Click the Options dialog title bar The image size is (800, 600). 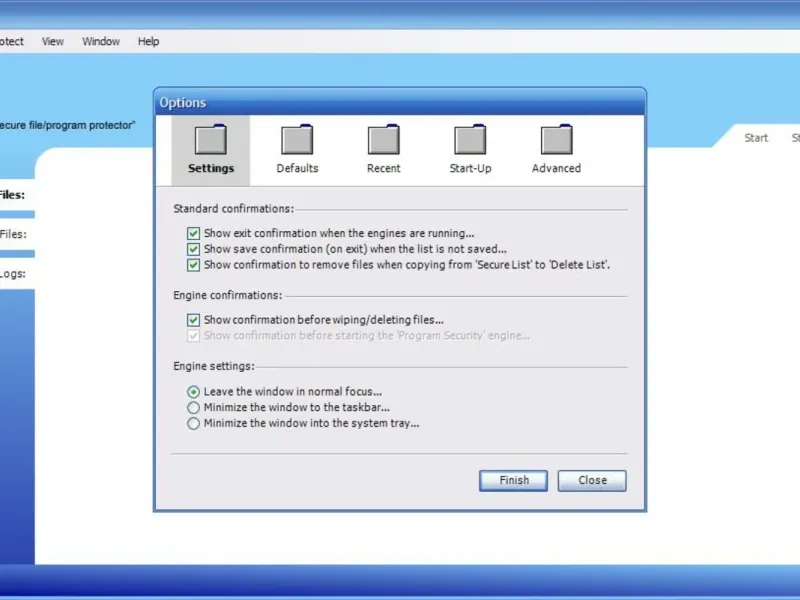tap(400, 103)
